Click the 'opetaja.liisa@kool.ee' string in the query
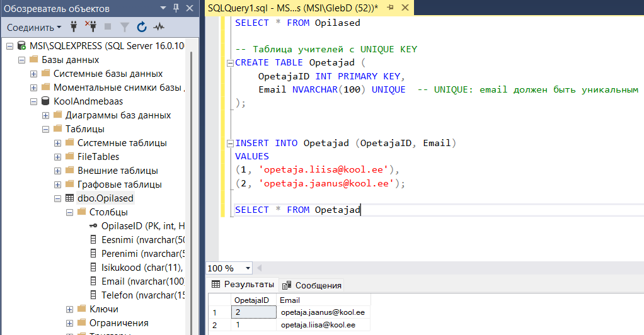 pos(323,169)
